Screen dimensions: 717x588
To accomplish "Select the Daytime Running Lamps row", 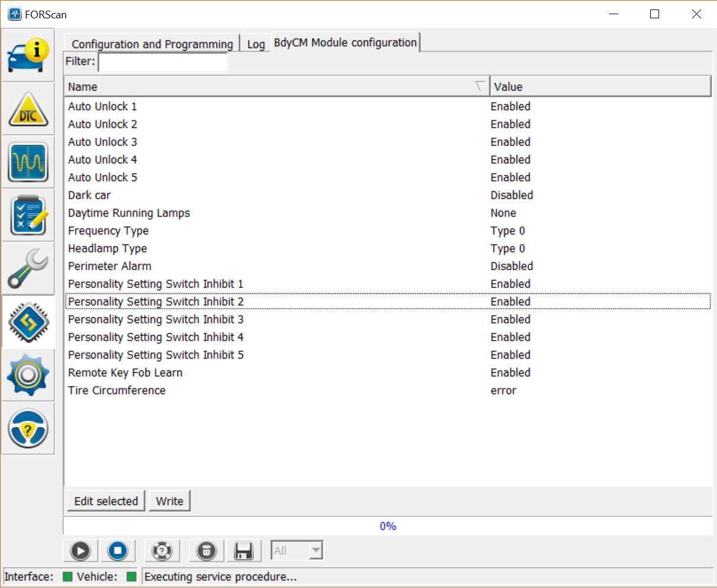I will (388, 213).
